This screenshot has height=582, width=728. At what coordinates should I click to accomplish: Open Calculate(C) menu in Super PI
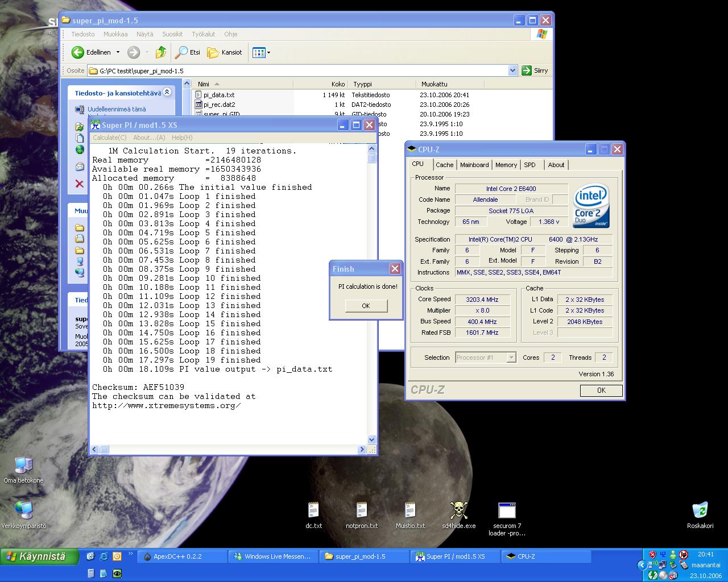110,138
